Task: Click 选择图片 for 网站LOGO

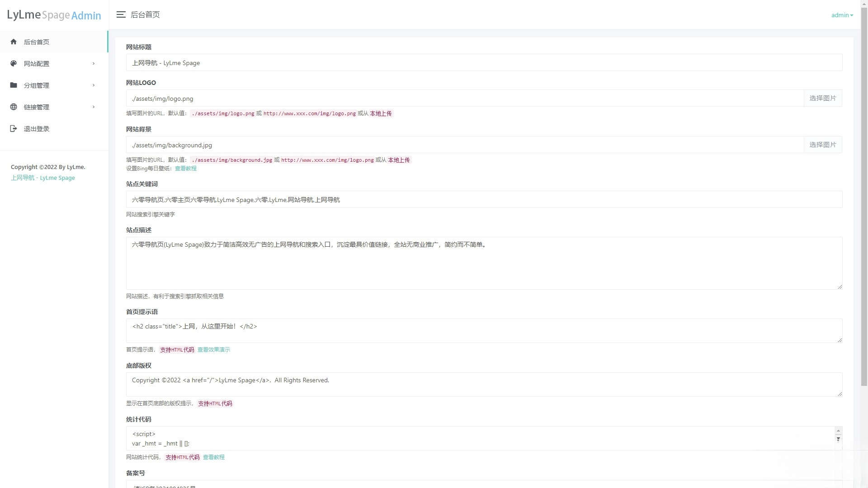Action: [x=823, y=98]
